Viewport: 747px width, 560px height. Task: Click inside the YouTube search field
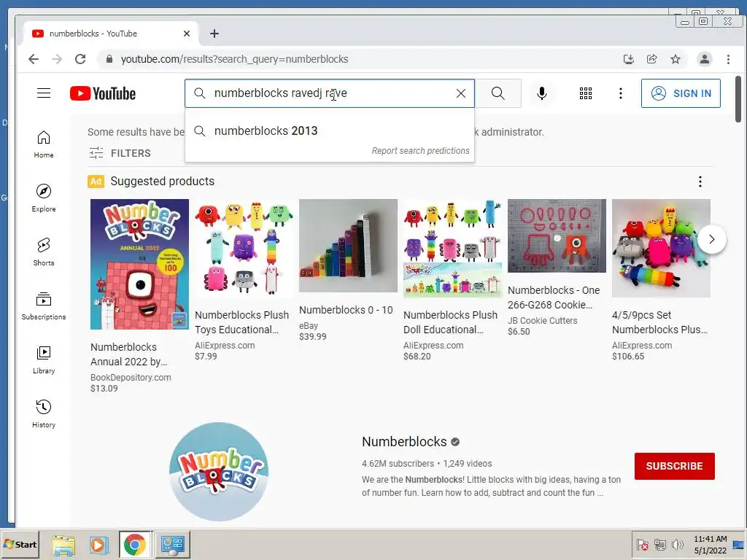click(x=329, y=93)
